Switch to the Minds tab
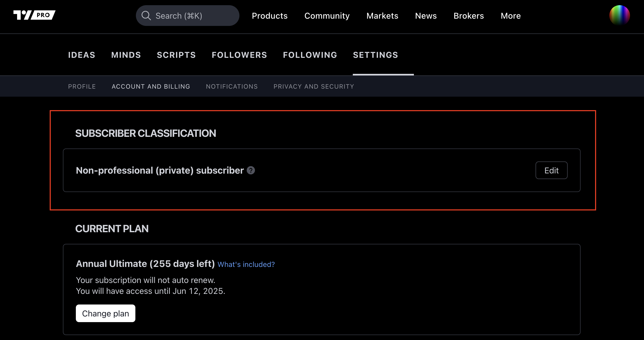The image size is (644, 340). [x=126, y=55]
